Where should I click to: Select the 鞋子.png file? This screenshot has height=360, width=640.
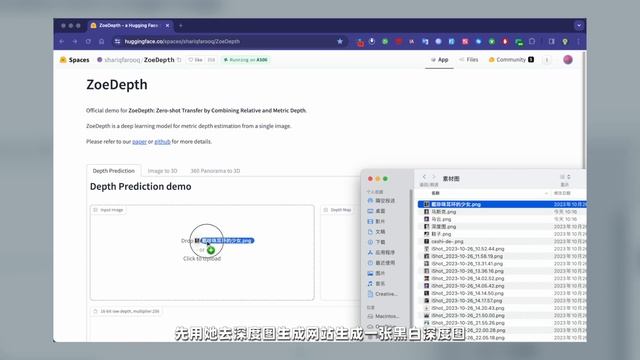502,234
